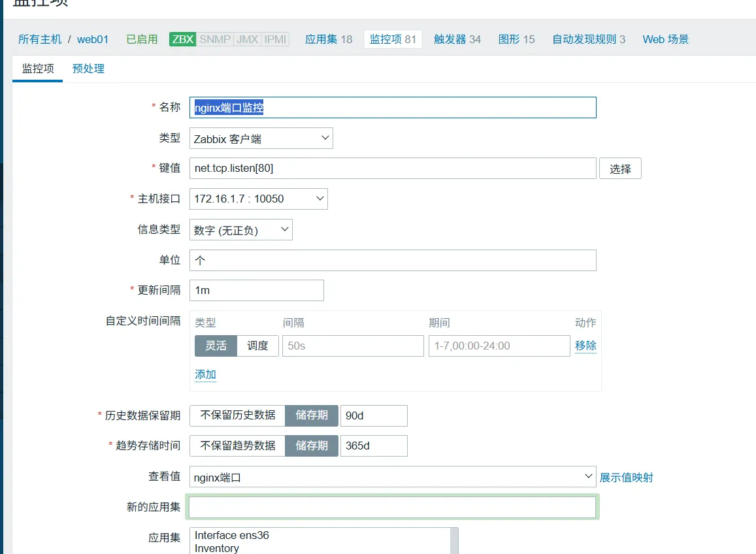Click the 添加 link to add interval
Screen dimensions: 756x554
pyautogui.click(x=205, y=374)
